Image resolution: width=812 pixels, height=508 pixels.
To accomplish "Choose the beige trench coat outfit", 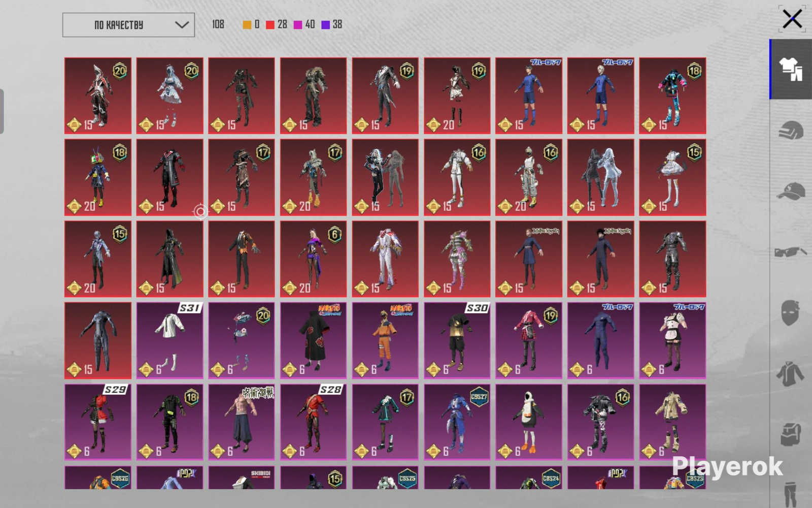I will [x=672, y=422].
